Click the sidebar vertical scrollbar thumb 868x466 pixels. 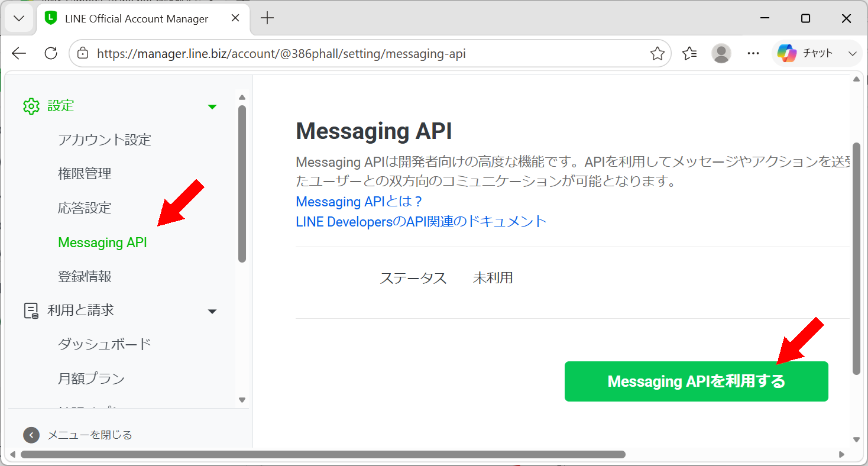pos(242,183)
